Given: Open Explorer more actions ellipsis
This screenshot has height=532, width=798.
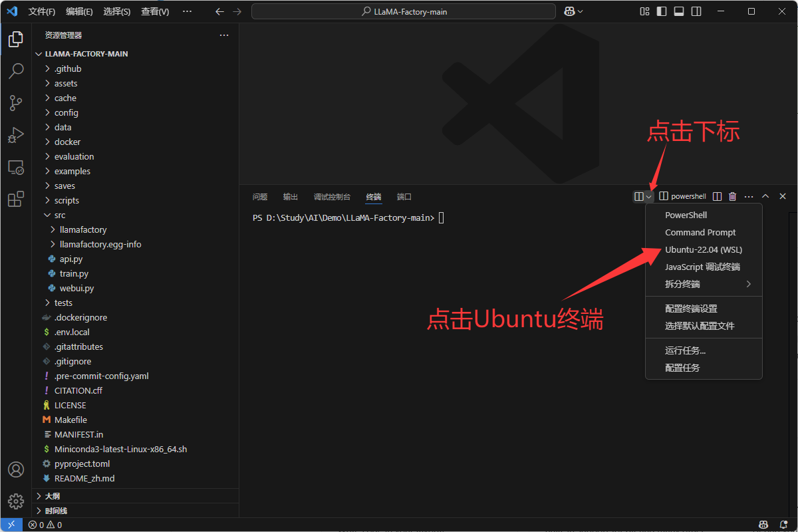Looking at the screenshot, I should 224,35.
